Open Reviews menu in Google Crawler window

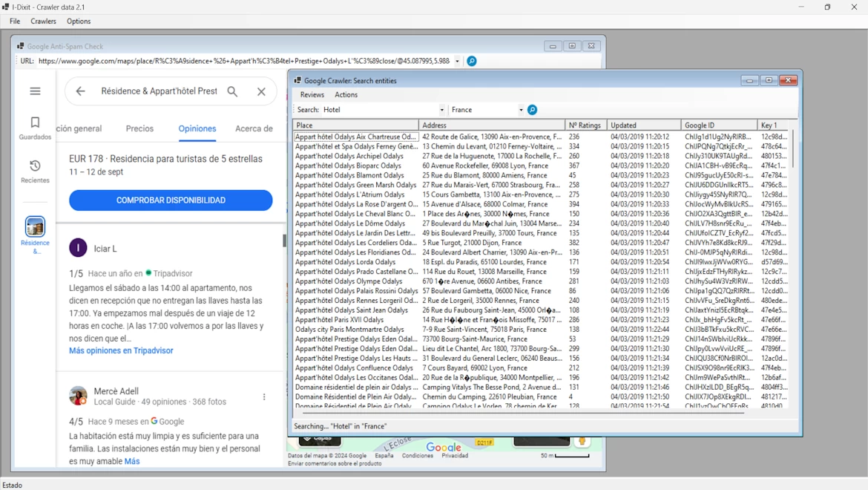tap(312, 95)
